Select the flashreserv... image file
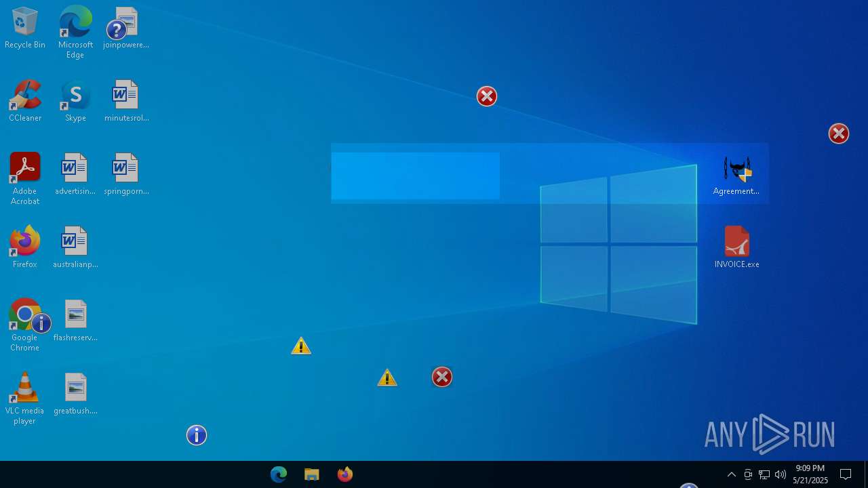 point(75,321)
